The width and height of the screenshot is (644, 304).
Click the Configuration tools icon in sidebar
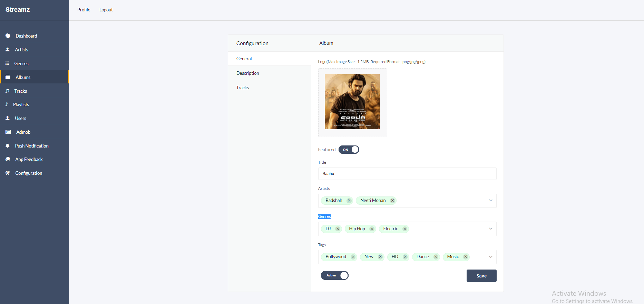click(x=8, y=173)
